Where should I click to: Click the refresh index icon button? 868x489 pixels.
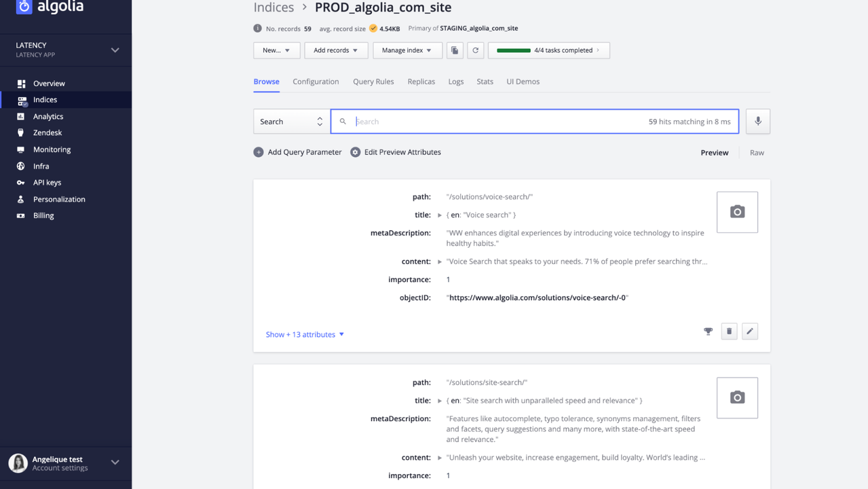coord(475,50)
